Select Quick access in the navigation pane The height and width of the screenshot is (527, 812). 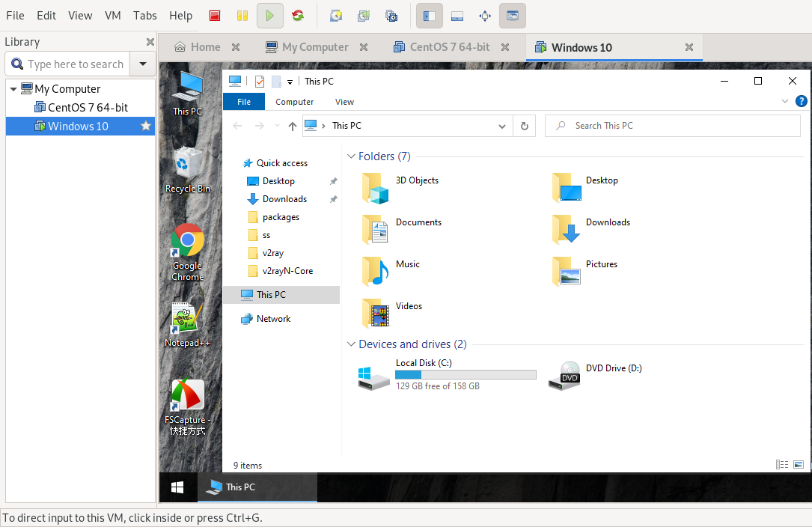275,162
